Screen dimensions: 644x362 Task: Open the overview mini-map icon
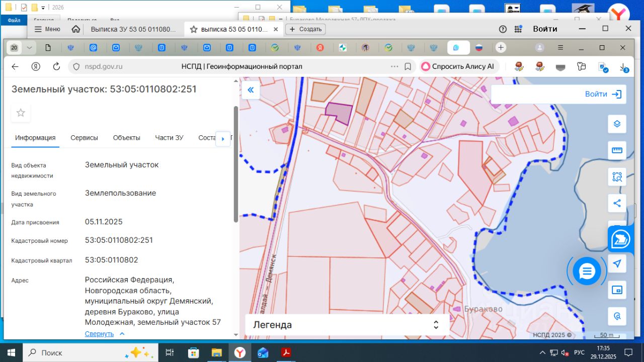pos(617,290)
